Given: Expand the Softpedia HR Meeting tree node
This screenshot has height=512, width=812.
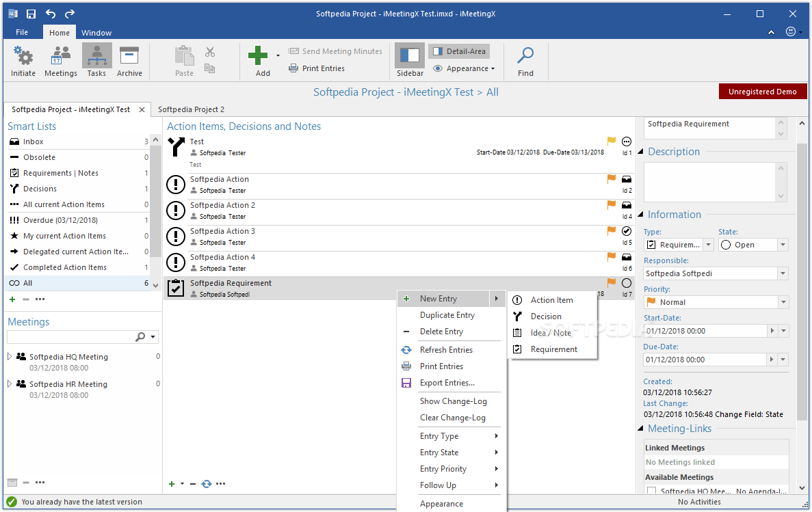Looking at the screenshot, I should (10, 384).
